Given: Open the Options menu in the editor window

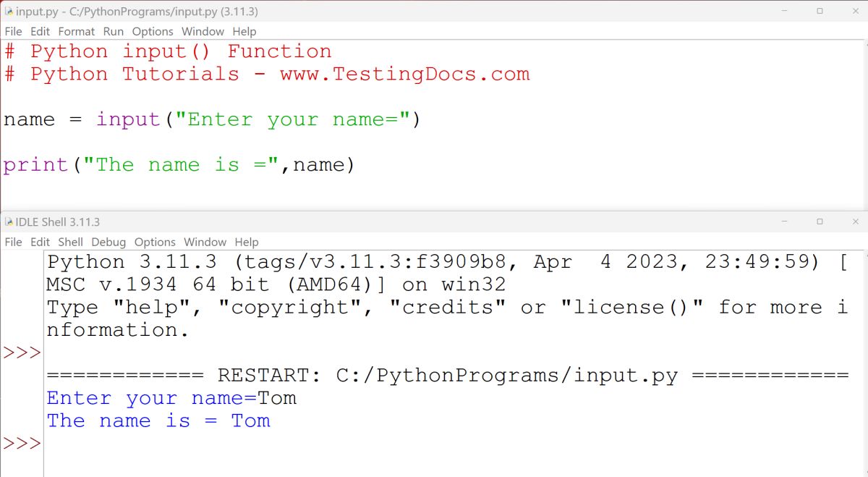Looking at the screenshot, I should pos(152,31).
